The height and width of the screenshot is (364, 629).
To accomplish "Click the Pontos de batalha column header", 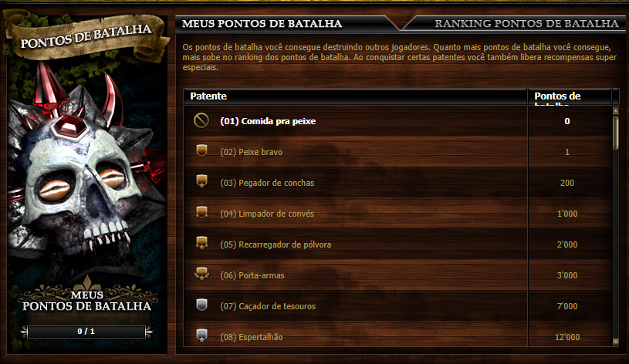I will pyautogui.click(x=570, y=96).
